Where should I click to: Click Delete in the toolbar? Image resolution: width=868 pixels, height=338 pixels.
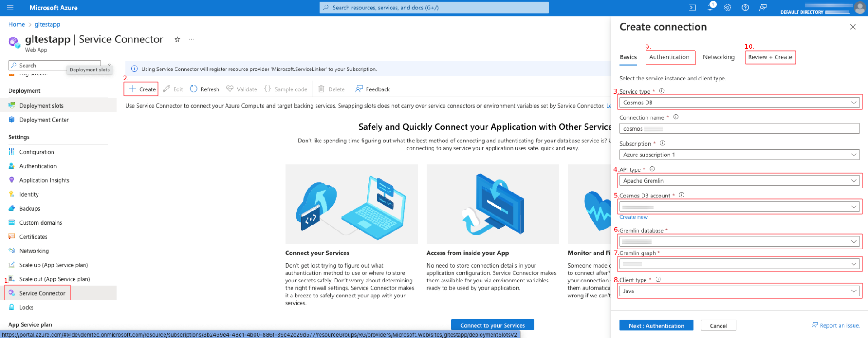331,89
